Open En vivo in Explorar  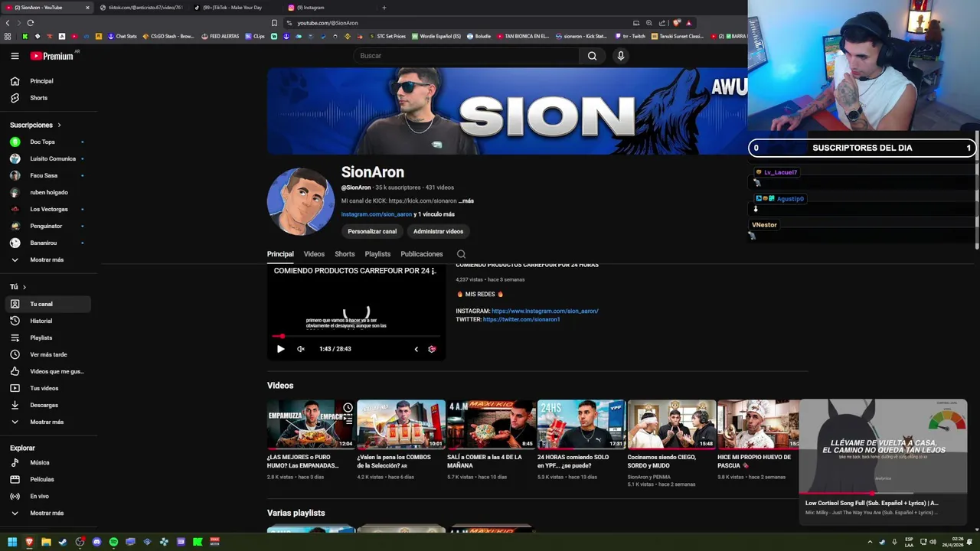click(49, 496)
